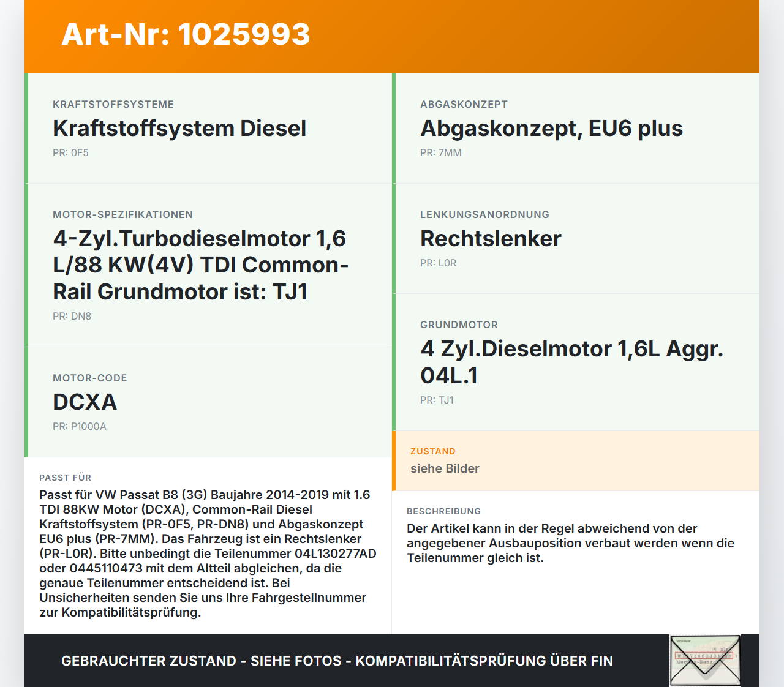Select the PR: 7MM code label
784x687 pixels.
coord(441,152)
